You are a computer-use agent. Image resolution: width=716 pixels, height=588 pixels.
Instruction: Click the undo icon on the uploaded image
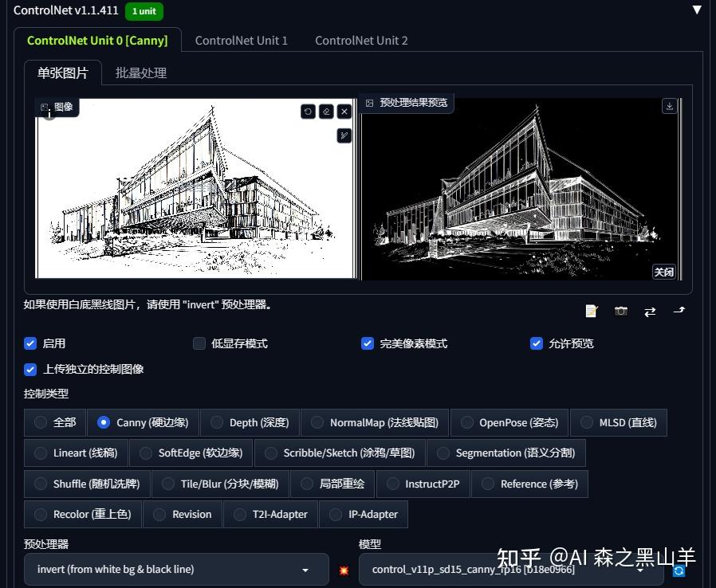[308, 112]
